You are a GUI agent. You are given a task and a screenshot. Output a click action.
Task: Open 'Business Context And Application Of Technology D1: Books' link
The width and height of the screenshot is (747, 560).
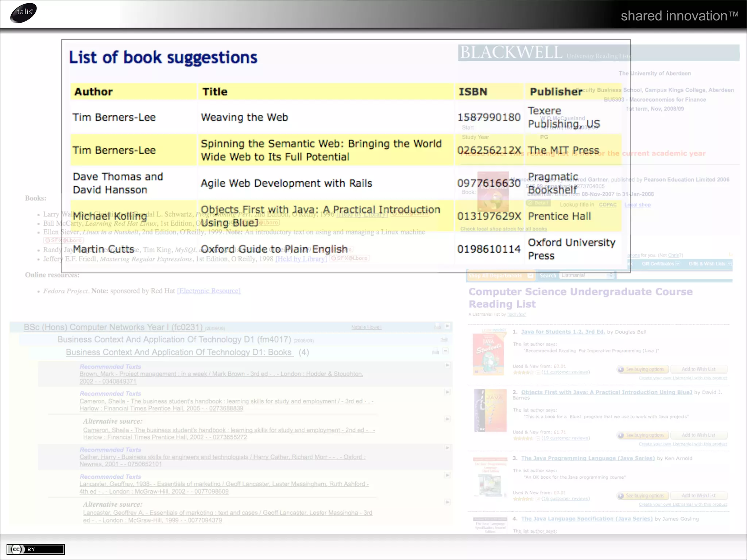point(179,352)
